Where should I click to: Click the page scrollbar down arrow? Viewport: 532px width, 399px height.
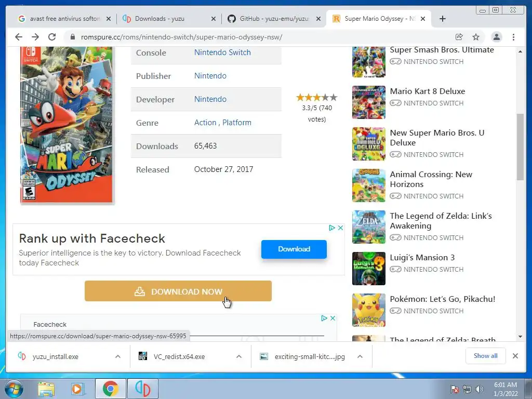[520, 337]
